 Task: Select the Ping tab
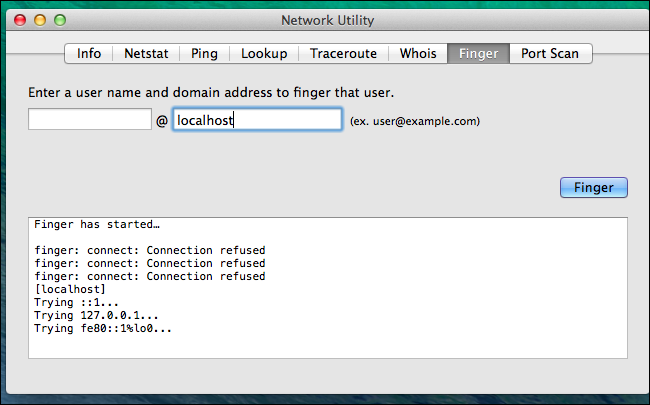pyautogui.click(x=207, y=54)
